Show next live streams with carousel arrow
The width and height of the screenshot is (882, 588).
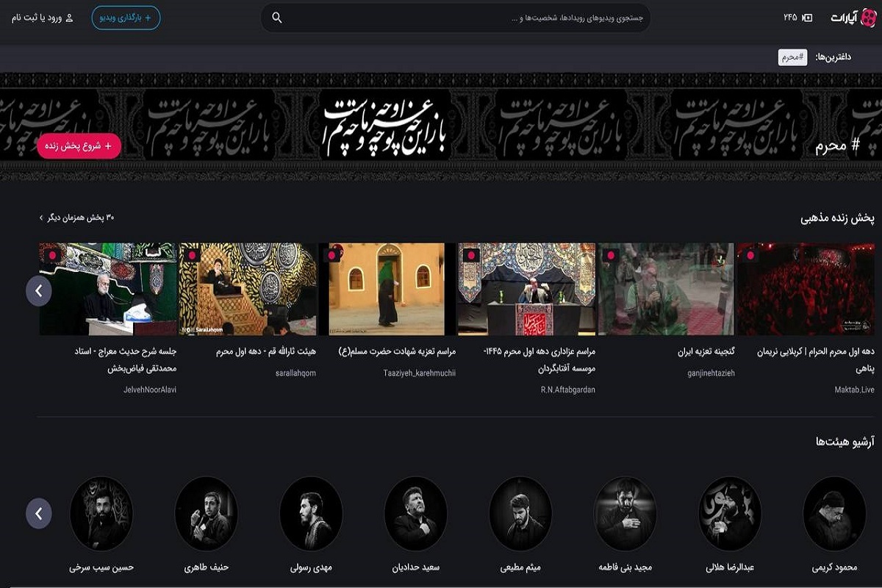click(39, 291)
